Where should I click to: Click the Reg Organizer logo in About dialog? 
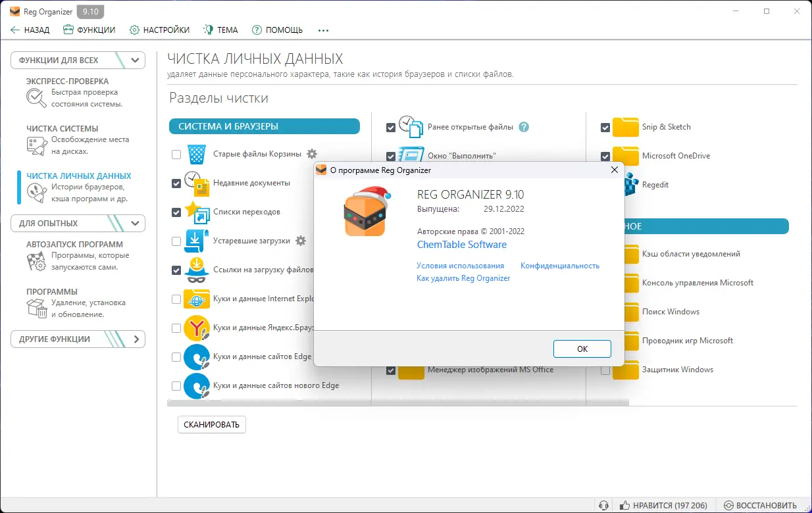click(x=366, y=211)
